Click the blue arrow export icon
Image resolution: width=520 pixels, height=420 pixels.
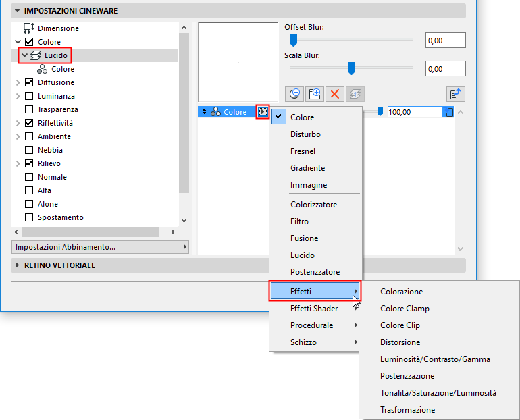coord(456,94)
